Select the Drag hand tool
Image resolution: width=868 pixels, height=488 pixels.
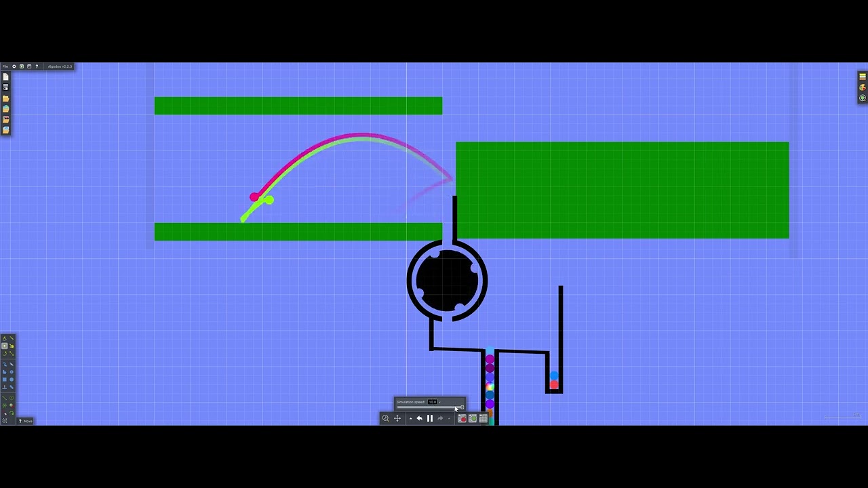coord(12,346)
